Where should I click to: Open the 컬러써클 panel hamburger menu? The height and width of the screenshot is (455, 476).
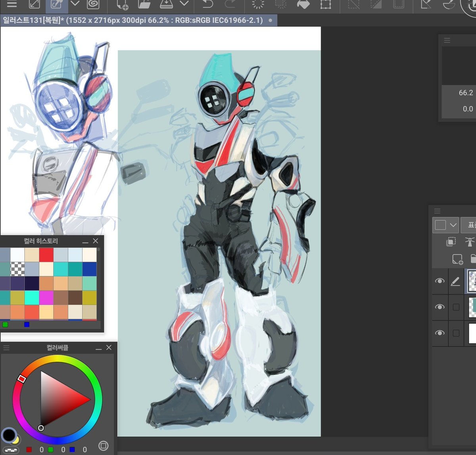(x=6, y=347)
